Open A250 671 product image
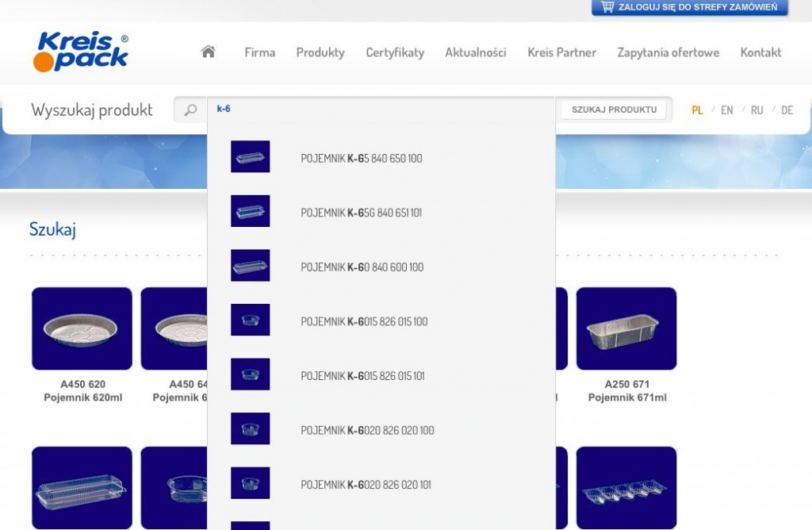The image size is (812, 530). (x=626, y=328)
